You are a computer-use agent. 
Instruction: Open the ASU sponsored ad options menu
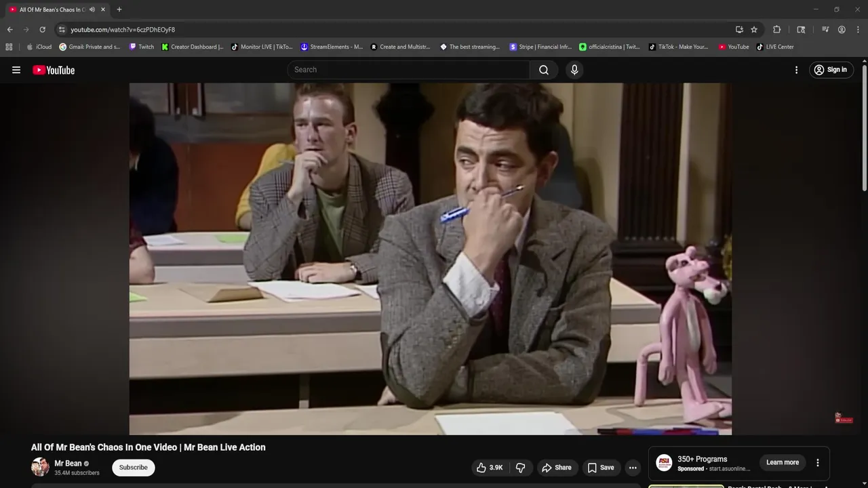[818, 463]
